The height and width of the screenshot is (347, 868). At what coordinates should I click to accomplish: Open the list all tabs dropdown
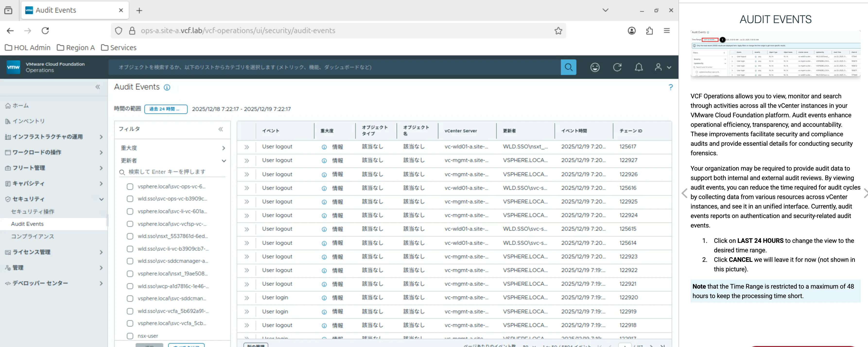click(x=605, y=10)
